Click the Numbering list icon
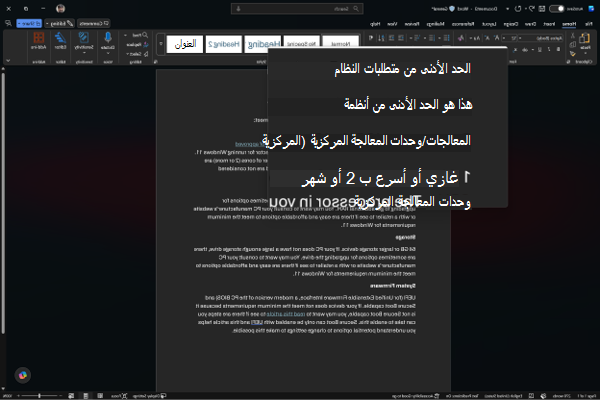The height and width of the screenshot is (400, 600). pos(431,38)
